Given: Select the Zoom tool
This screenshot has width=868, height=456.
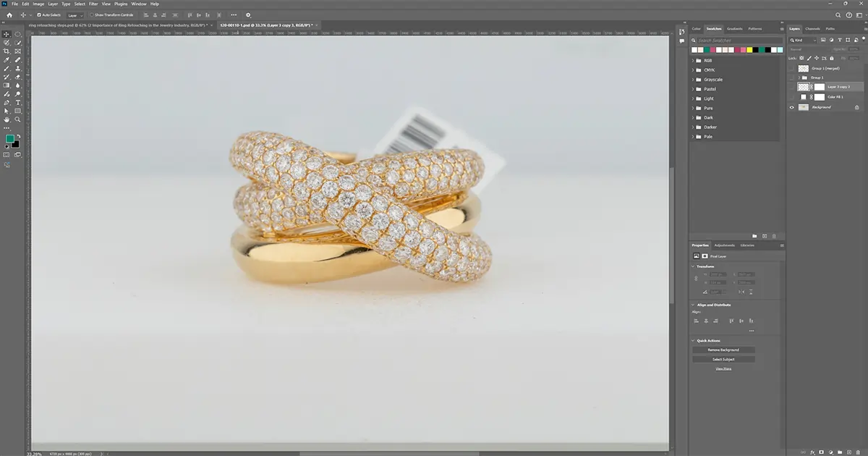Looking at the screenshot, I should pos(17,119).
